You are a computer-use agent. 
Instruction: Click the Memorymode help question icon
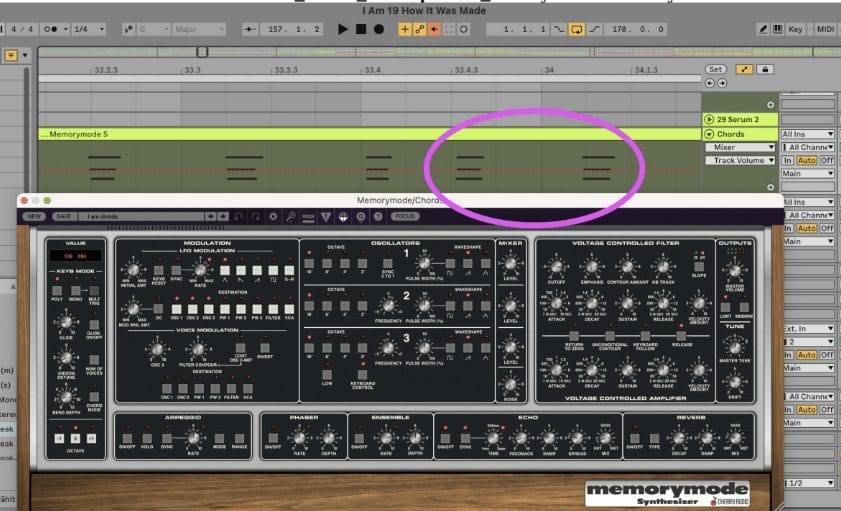point(378,216)
